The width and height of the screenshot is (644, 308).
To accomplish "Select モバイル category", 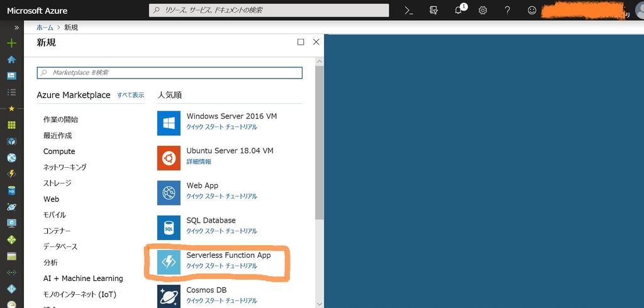I will (x=55, y=215).
